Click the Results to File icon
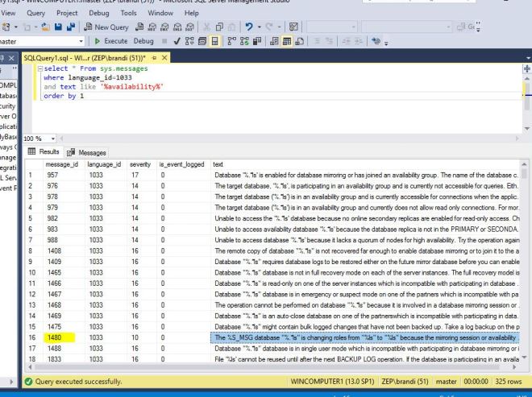The height and width of the screenshot is (397, 532). [301, 40]
